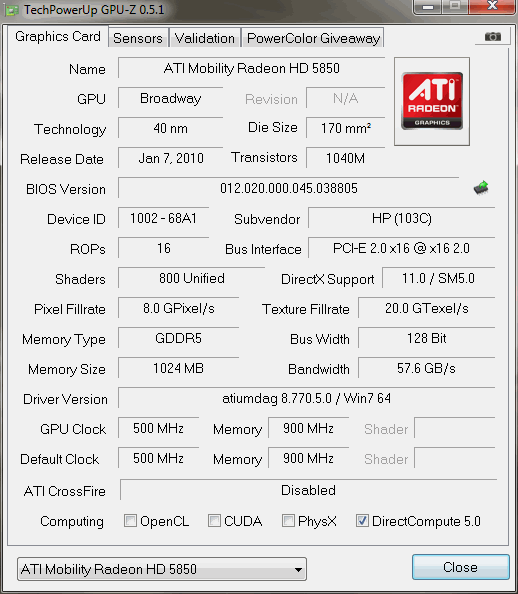
Task: Select the PowerColor Giveaway tab
Action: click(313, 38)
